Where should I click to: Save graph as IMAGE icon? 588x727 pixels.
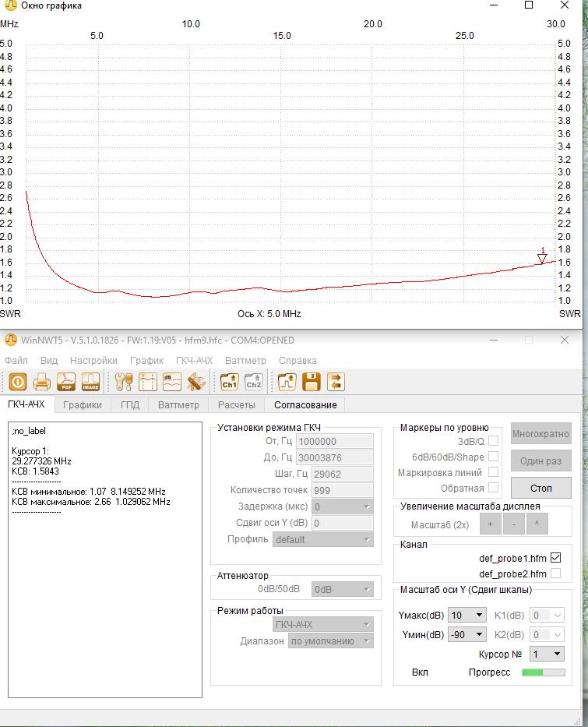pos(91,382)
